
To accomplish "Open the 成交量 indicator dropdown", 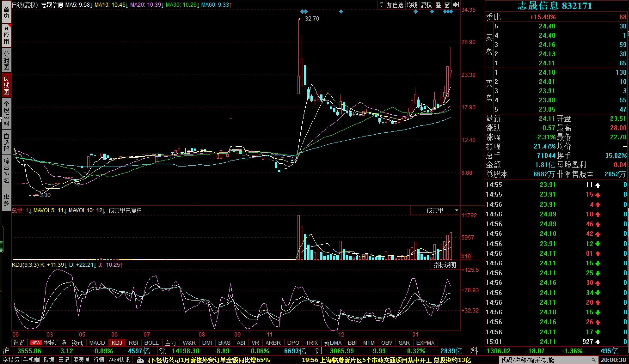I will click(x=457, y=210).
